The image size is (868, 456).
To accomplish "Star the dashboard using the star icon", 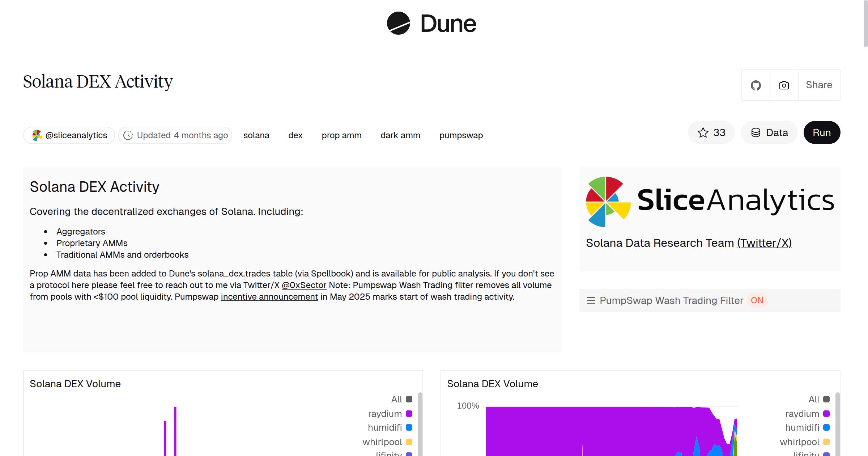I will [703, 132].
